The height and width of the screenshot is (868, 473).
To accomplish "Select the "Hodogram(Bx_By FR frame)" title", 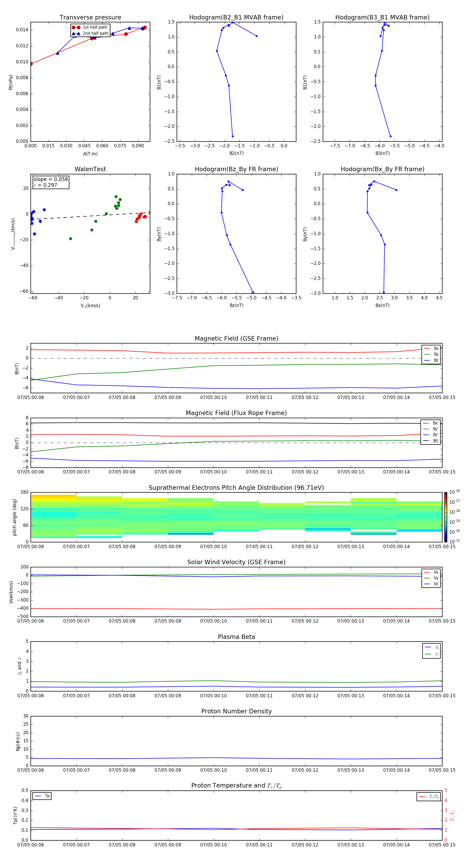I will pyautogui.click(x=382, y=169).
